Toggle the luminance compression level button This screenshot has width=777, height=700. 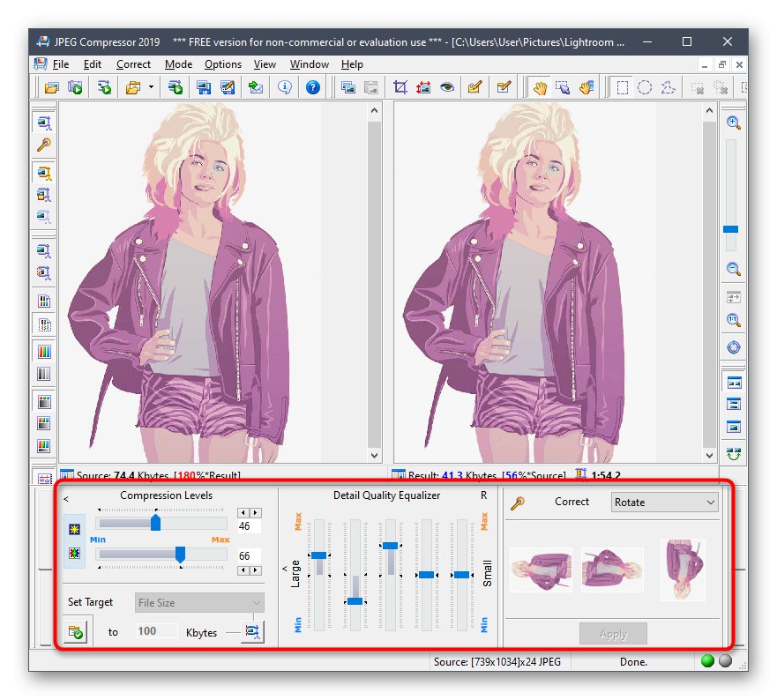pyautogui.click(x=75, y=530)
